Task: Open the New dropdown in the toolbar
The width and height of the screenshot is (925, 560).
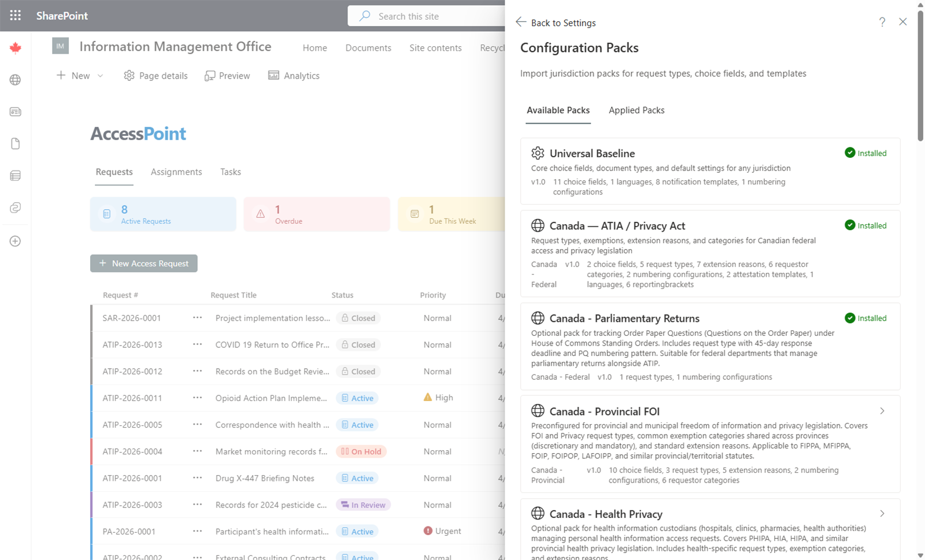Action: click(x=79, y=75)
